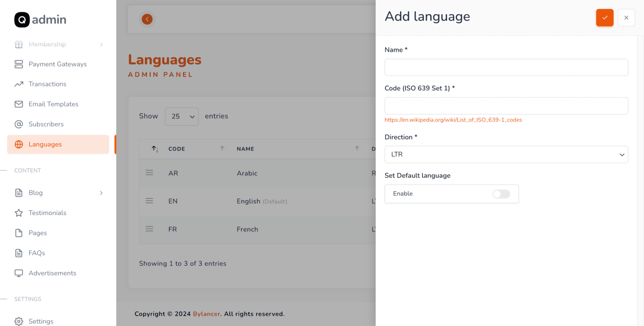The image size is (644, 326).
Task: Save language with the orange checkmark button
Action: [x=605, y=18]
